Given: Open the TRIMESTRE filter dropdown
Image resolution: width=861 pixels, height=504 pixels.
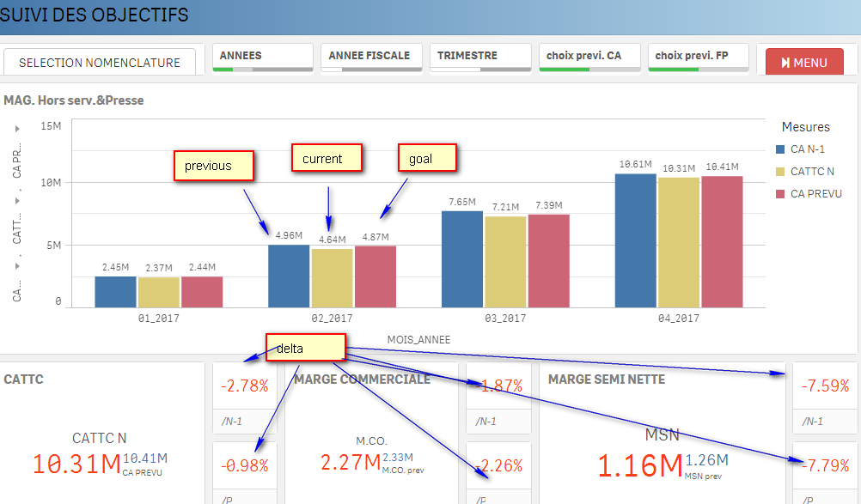Looking at the screenshot, I should pyautogui.click(x=480, y=57).
